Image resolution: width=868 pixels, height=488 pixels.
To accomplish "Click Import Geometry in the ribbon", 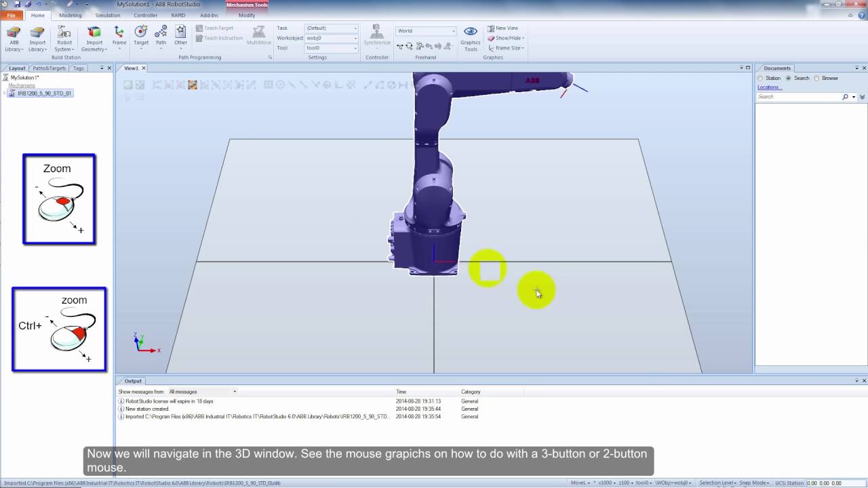I will tap(94, 39).
